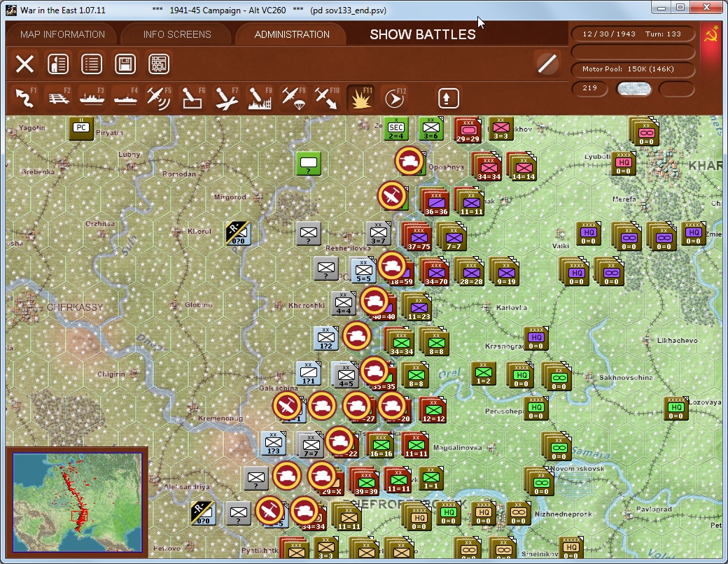Click the snow weather indicator

pyautogui.click(x=633, y=89)
